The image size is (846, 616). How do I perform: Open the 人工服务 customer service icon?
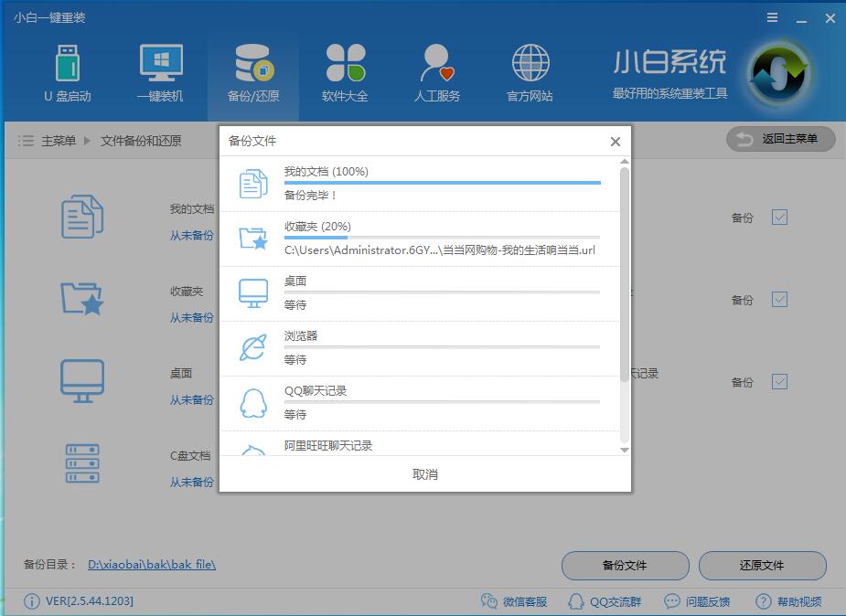[436, 60]
